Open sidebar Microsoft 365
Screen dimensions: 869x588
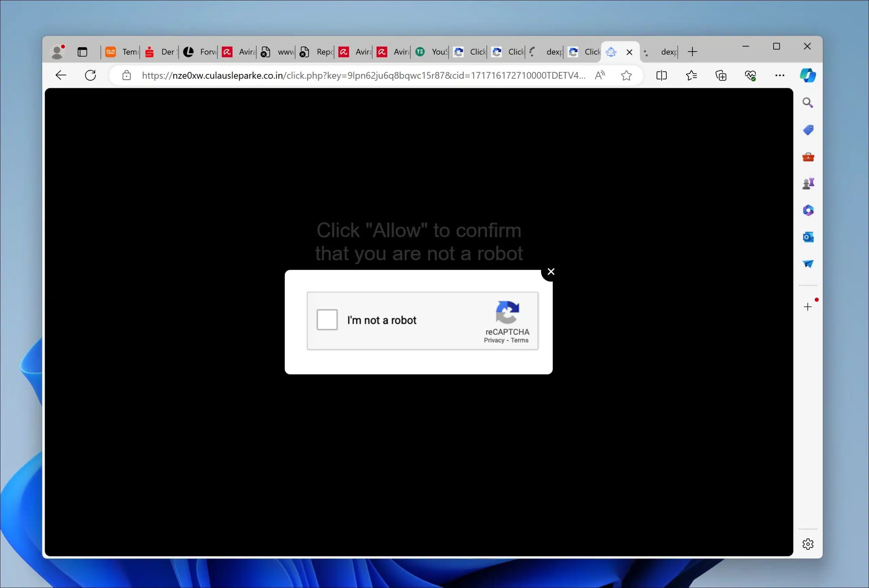(808, 210)
